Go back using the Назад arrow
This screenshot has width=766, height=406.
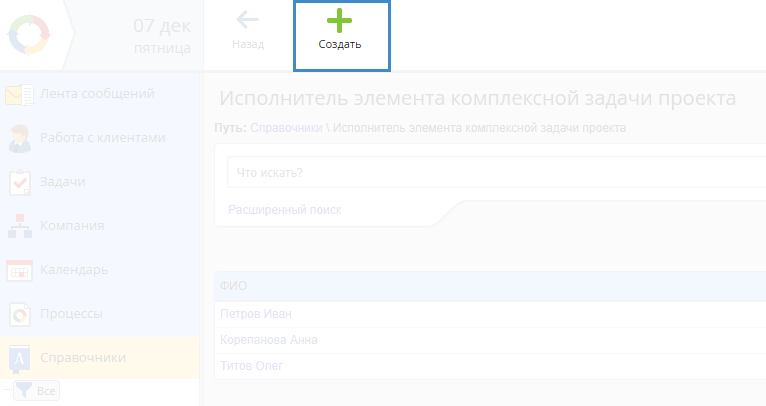pos(247,32)
